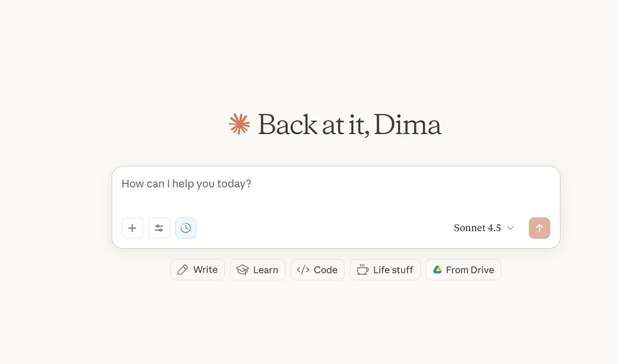The image size is (618, 364).
Task: Select the From Drive label text
Action: (470, 270)
